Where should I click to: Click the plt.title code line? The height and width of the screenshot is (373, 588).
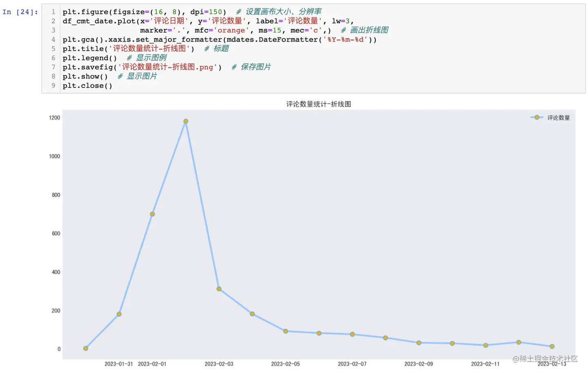(146, 49)
